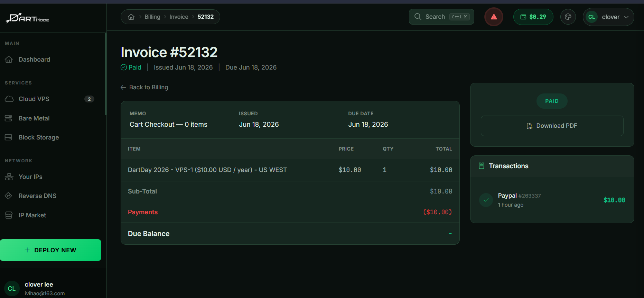Click the ivihao@163.com email text
This screenshot has width=644, height=298.
click(45, 294)
